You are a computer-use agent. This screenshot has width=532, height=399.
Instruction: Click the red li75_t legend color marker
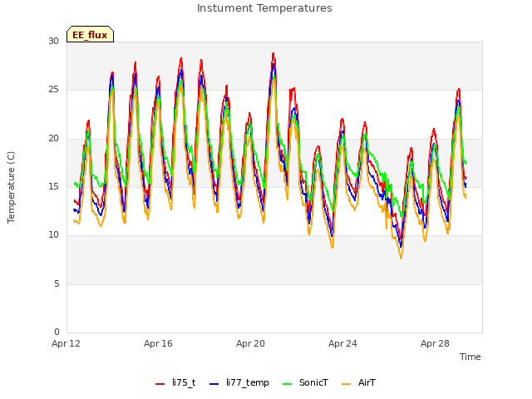(160, 384)
